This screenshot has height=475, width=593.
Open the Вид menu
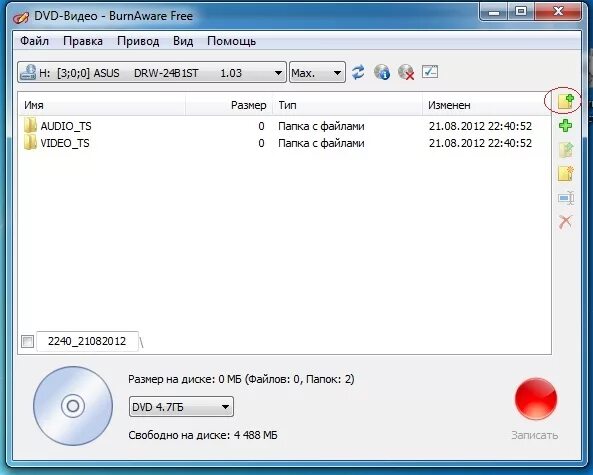pyautogui.click(x=183, y=41)
